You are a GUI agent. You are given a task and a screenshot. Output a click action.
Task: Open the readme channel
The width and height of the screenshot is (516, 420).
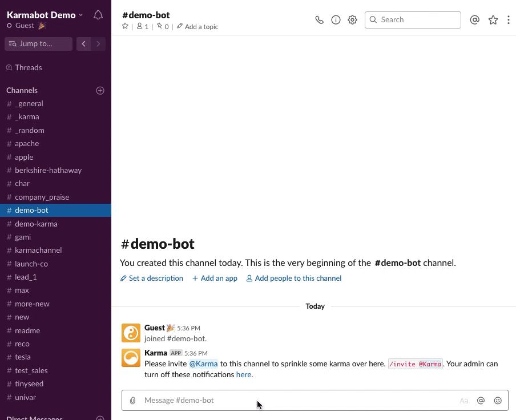55,330
